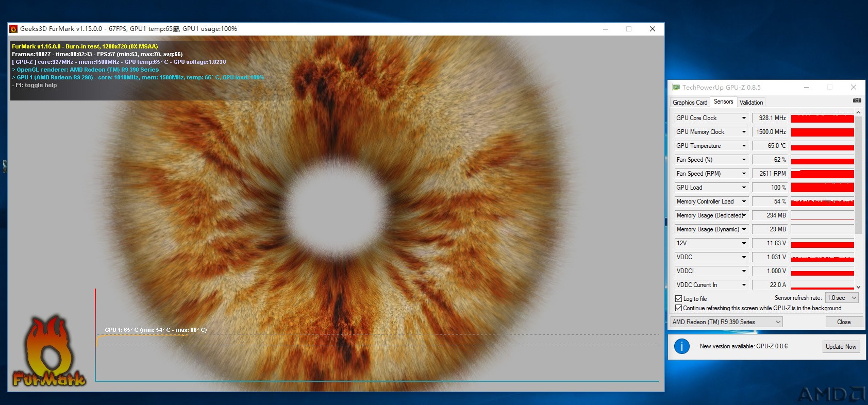Open the Fan Speed (%) sensor dropdown
This screenshot has height=405, width=868.
pyautogui.click(x=744, y=160)
